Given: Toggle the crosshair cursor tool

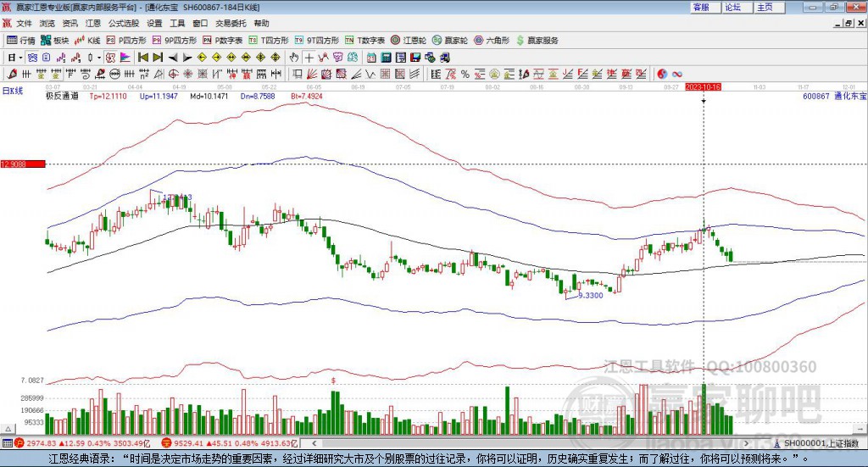Looking at the screenshot, I should coord(309,58).
